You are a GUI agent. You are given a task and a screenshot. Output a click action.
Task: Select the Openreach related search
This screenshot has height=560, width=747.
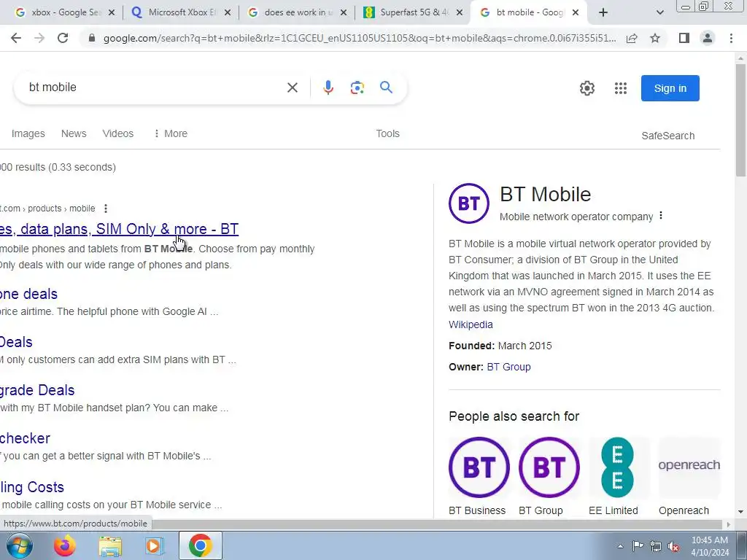pos(689,476)
